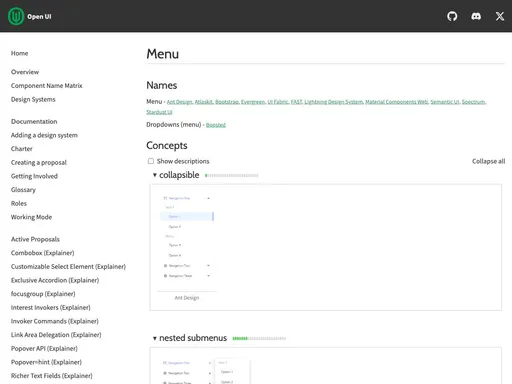Open Component Name Matrix page
Viewport: 512px width, 384px height.
pyautogui.click(x=47, y=86)
